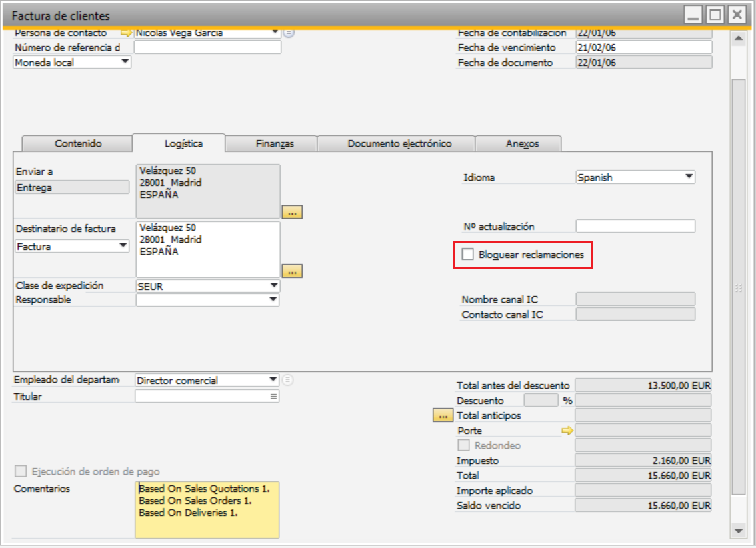Check Ejecución de orden de pago
756x548 pixels.
point(21,472)
